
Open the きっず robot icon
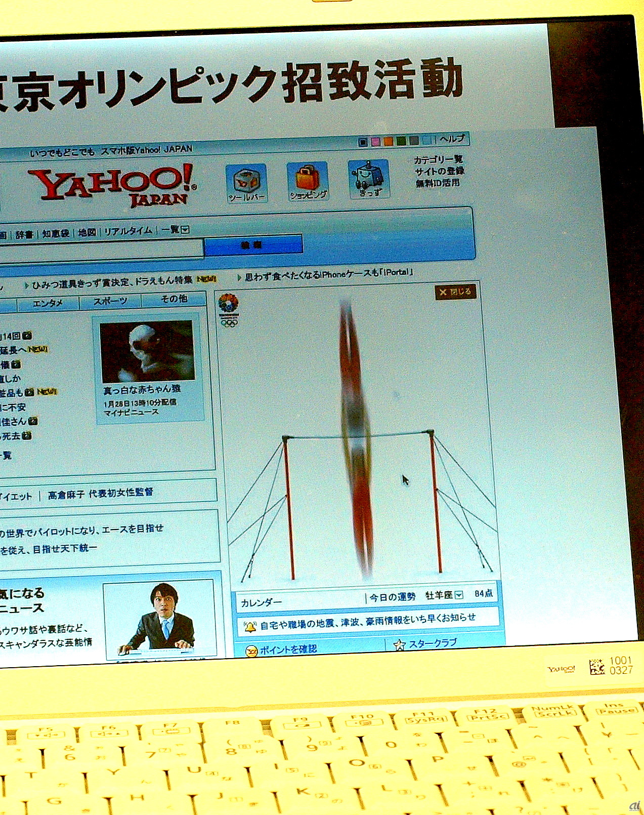369,179
